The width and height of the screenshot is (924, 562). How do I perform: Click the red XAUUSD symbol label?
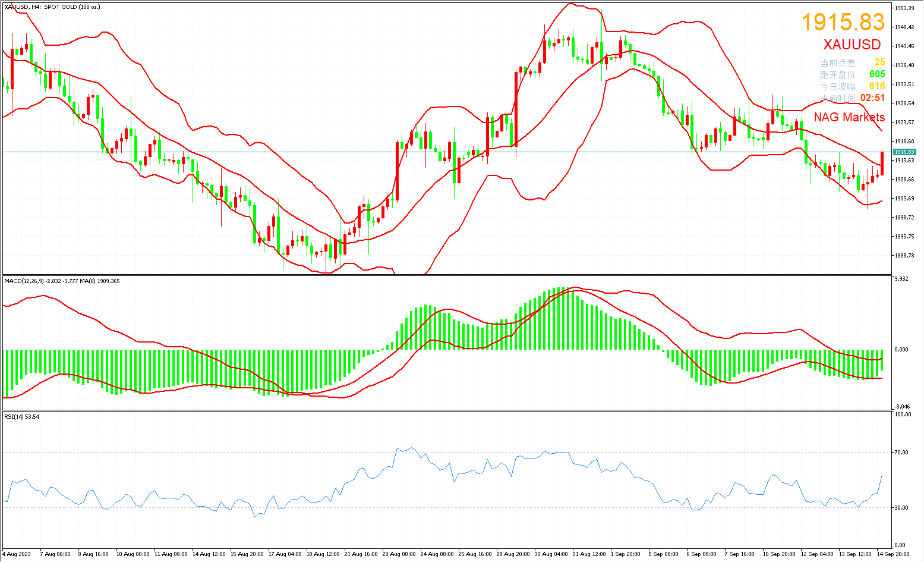[x=852, y=45]
